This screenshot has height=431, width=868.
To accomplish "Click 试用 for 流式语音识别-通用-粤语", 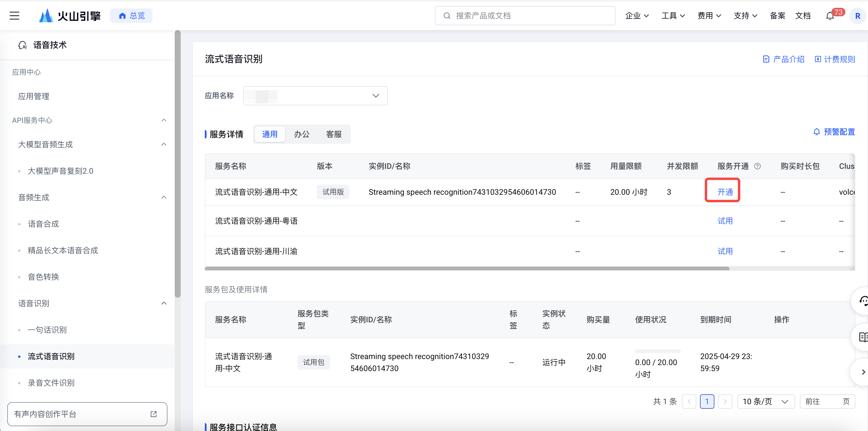I will 725,221.
